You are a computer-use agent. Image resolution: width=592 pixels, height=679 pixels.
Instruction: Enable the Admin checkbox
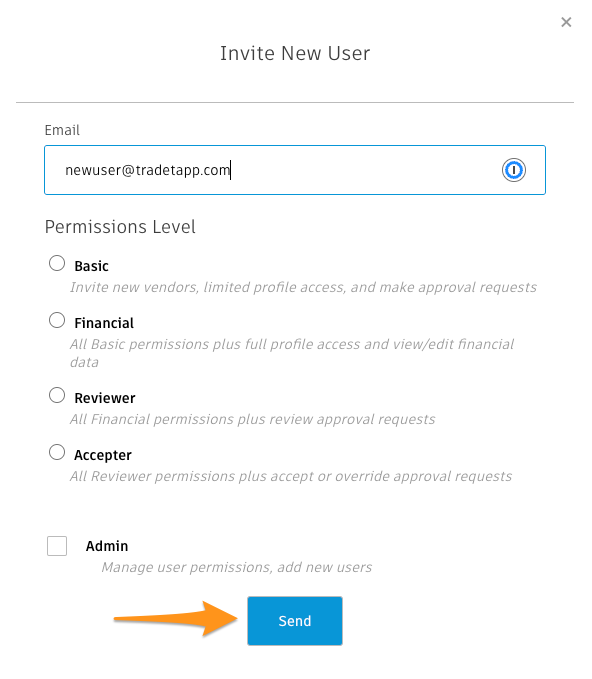click(57, 546)
